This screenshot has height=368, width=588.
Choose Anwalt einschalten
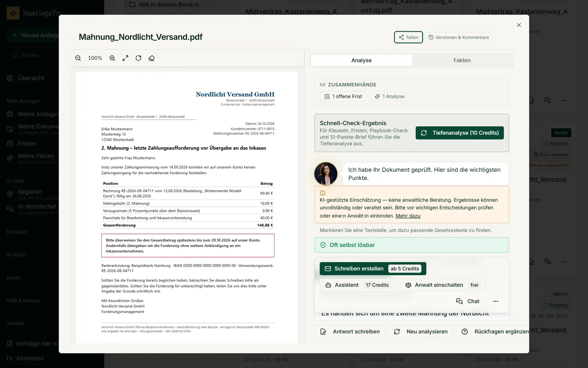443,285
